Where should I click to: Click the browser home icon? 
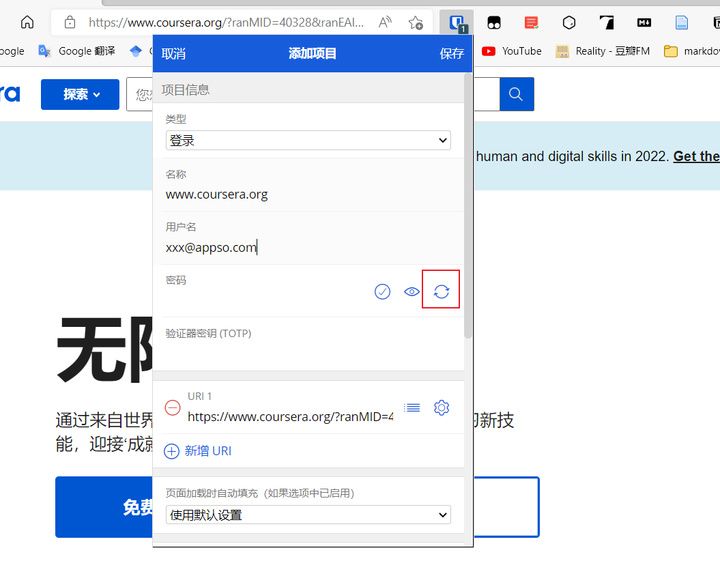coord(27,22)
